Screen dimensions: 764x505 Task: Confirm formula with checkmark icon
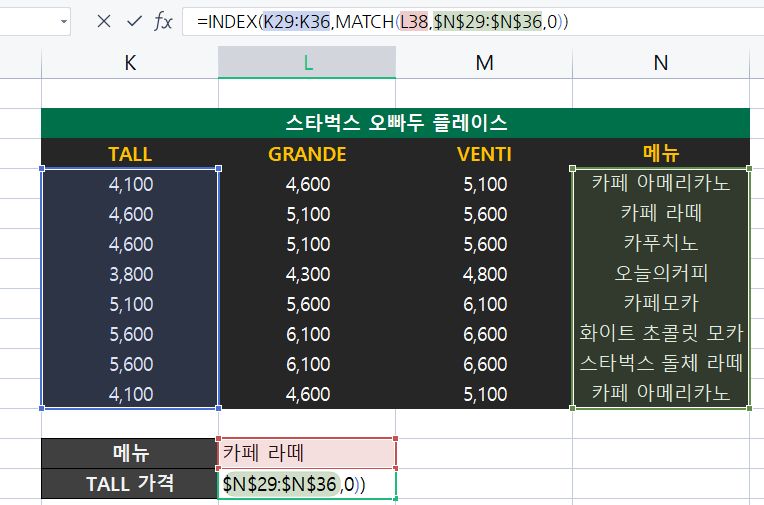click(x=134, y=21)
